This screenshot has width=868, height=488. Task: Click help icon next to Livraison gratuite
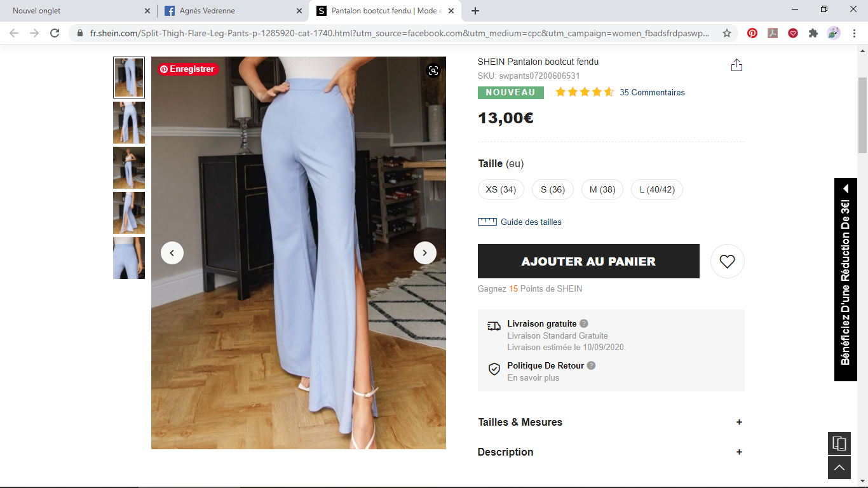584,323
